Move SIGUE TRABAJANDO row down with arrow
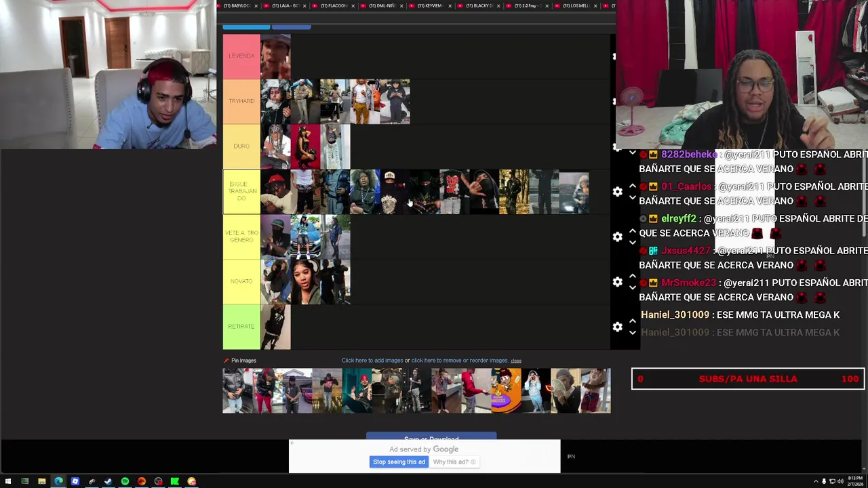The width and height of the screenshot is (868, 488). tap(633, 198)
